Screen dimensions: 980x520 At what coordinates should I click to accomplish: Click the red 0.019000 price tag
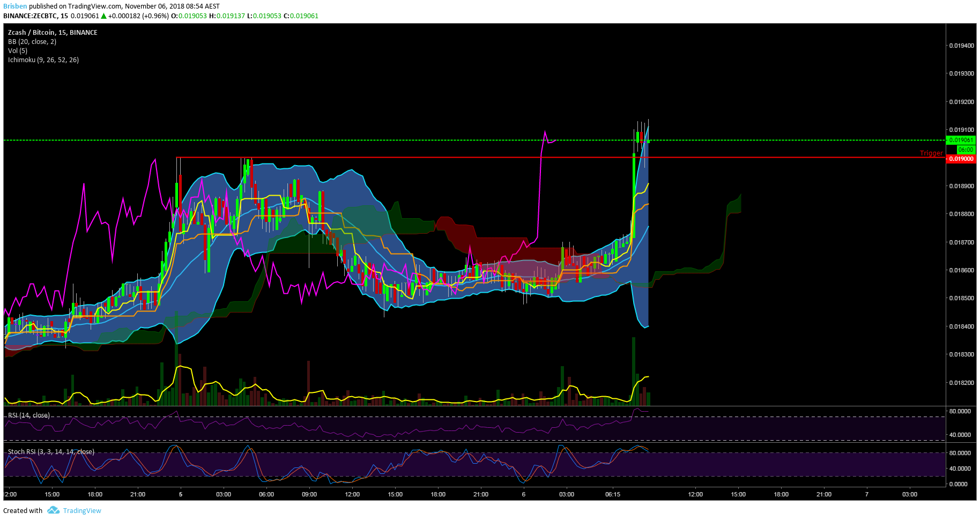(962, 159)
